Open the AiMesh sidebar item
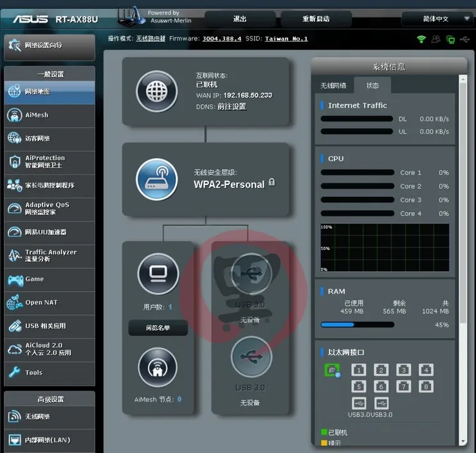Image resolution: width=476 pixels, height=453 pixels. 50,115
